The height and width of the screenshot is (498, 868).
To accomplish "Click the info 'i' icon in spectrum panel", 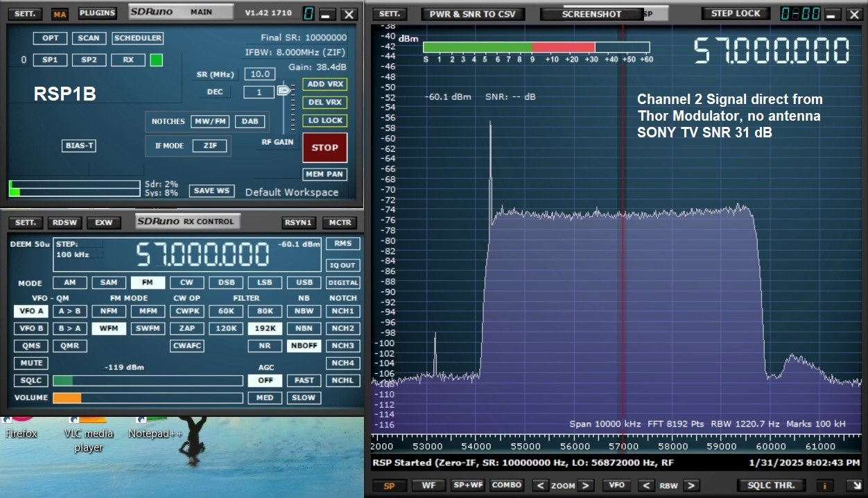I will point(826,486).
